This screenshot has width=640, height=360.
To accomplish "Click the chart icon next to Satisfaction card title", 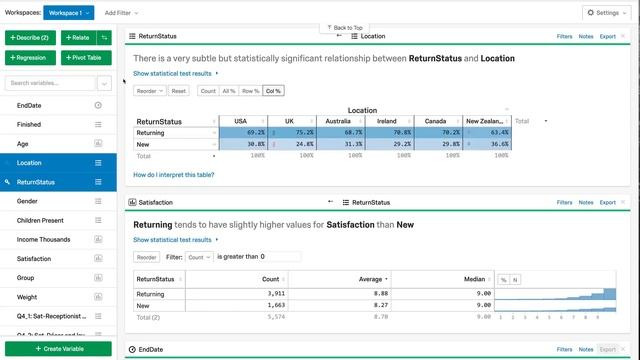I will tap(132, 202).
